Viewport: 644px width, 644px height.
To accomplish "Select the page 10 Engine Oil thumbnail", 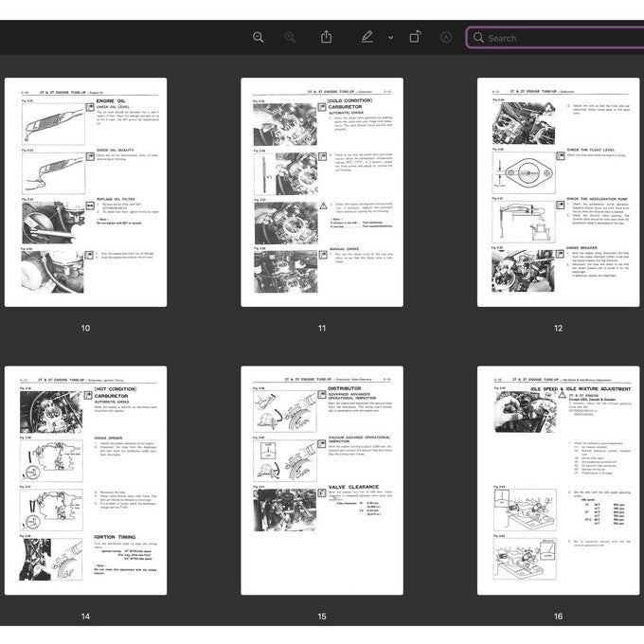I will [85, 192].
